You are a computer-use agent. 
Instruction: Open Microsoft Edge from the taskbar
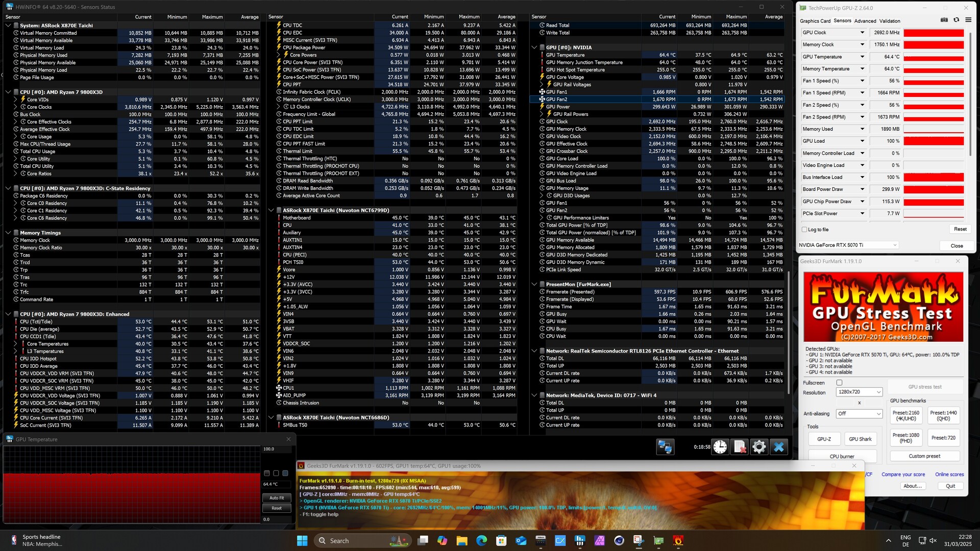click(481, 540)
